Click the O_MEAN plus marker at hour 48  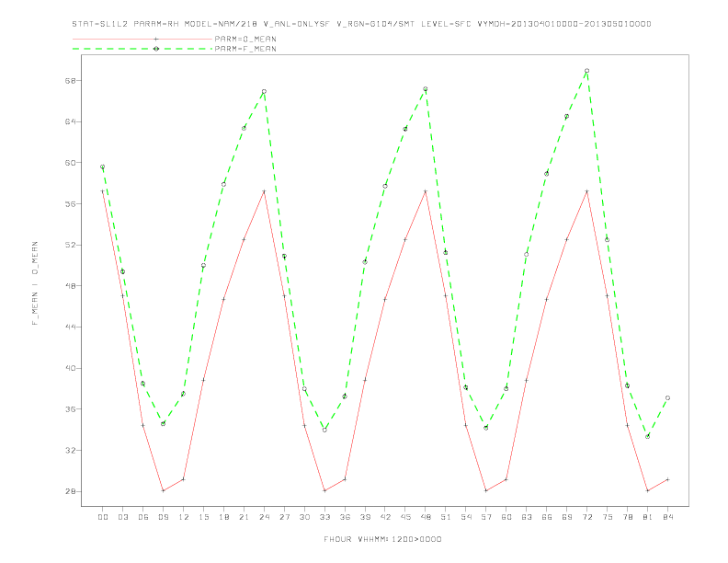(x=426, y=191)
